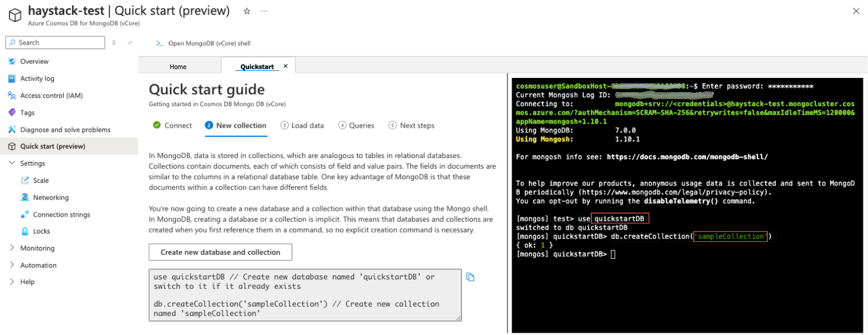Select the Quickstart tab
Viewport: 868px width, 335px height.
tap(257, 67)
